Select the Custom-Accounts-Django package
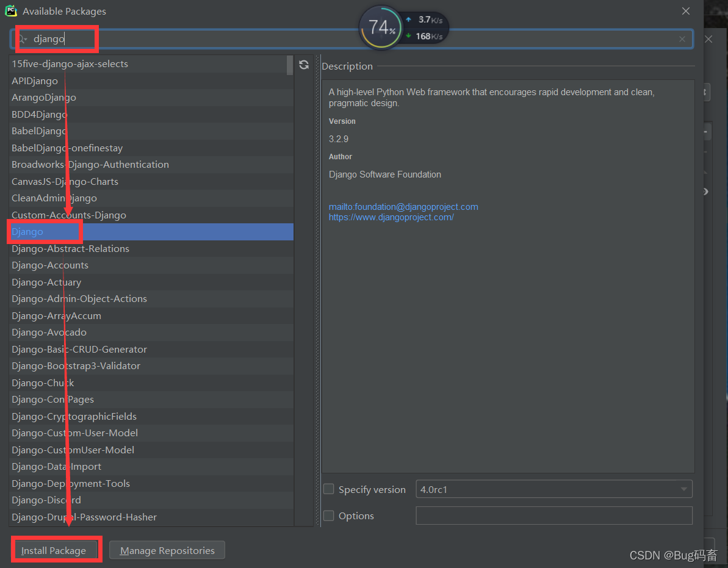Screen dimensions: 728x568 (x=151, y=215)
